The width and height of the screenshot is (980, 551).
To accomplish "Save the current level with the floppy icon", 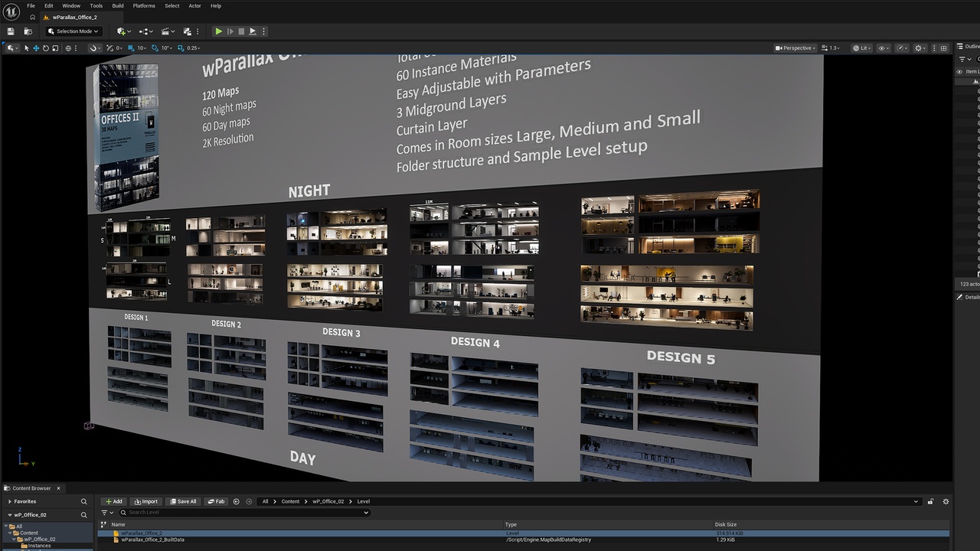I will tap(11, 31).
